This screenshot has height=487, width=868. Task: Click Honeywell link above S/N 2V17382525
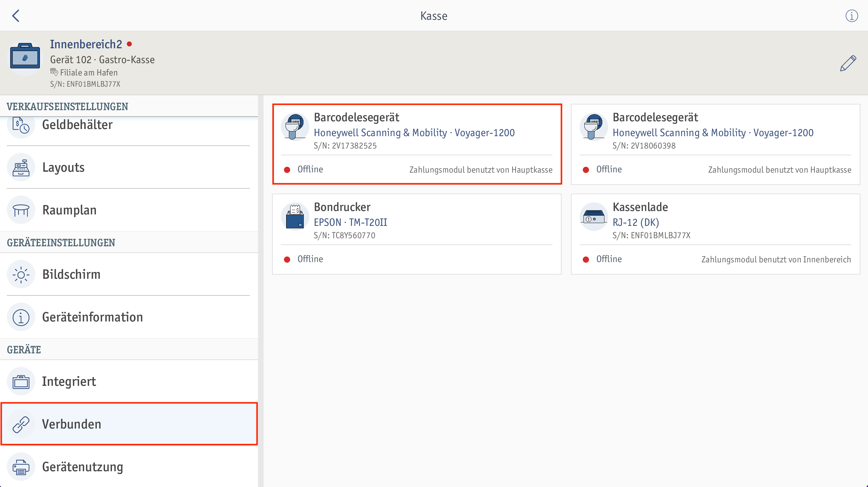414,133
